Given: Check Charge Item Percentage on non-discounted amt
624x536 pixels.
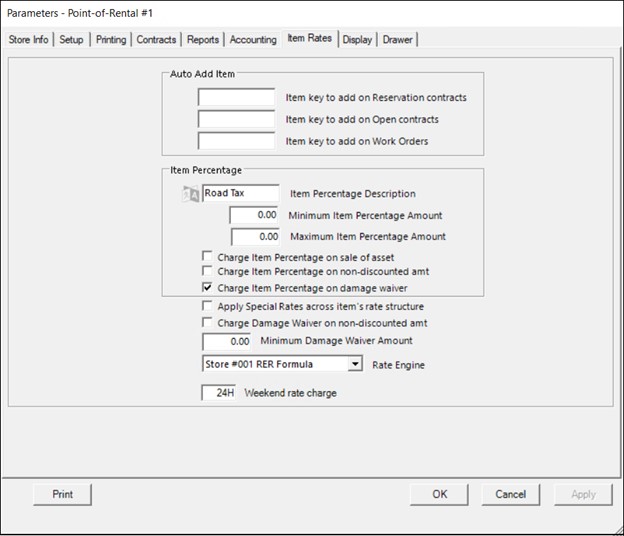Looking at the screenshot, I should (207, 271).
